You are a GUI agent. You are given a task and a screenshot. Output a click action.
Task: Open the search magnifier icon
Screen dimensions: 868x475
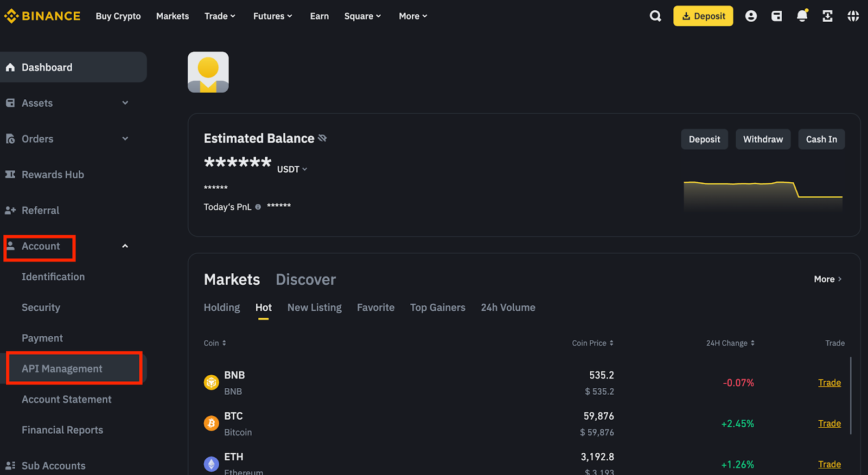click(x=655, y=16)
